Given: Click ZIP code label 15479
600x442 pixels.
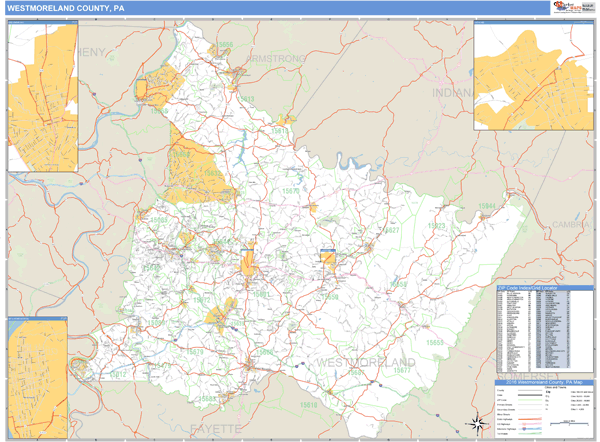Looking at the screenshot, I should point(163,366).
